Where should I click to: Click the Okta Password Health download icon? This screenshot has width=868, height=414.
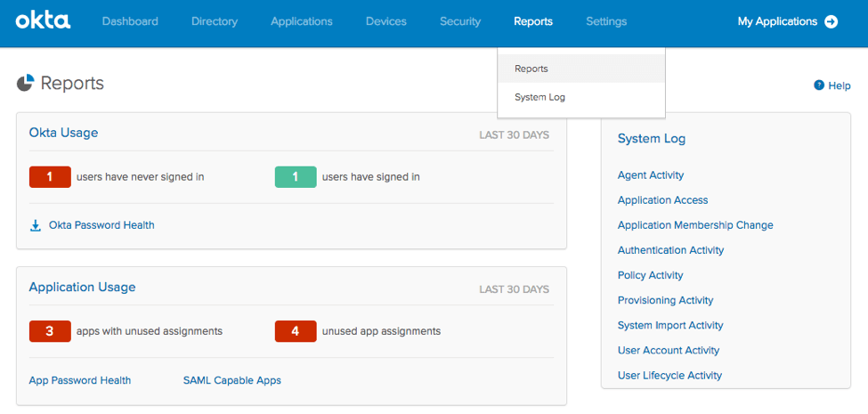click(x=36, y=225)
